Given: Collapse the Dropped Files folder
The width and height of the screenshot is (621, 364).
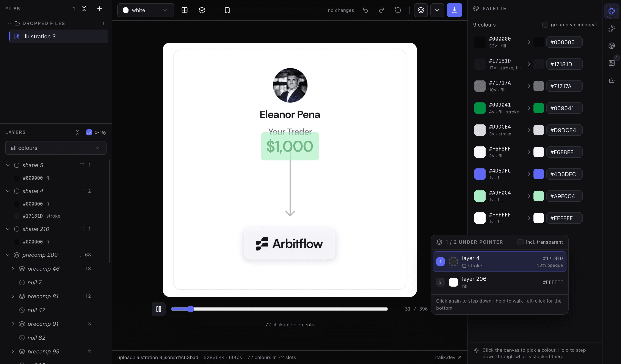Looking at the screenshot, I should click(9, 24).
